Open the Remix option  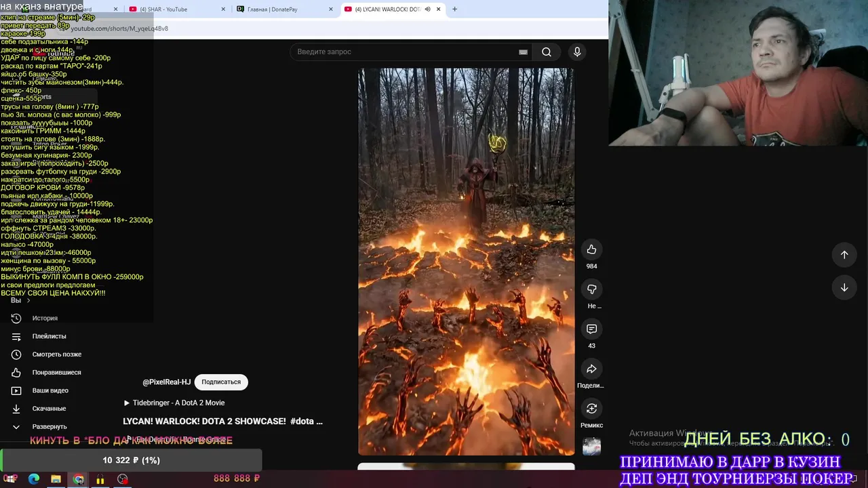(591, 408)
